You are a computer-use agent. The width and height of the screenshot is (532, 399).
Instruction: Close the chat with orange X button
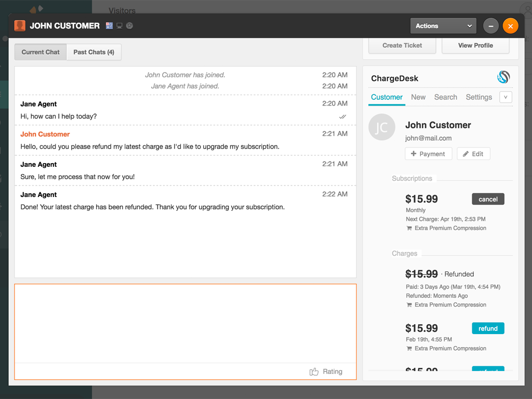[x=510, y=26]
